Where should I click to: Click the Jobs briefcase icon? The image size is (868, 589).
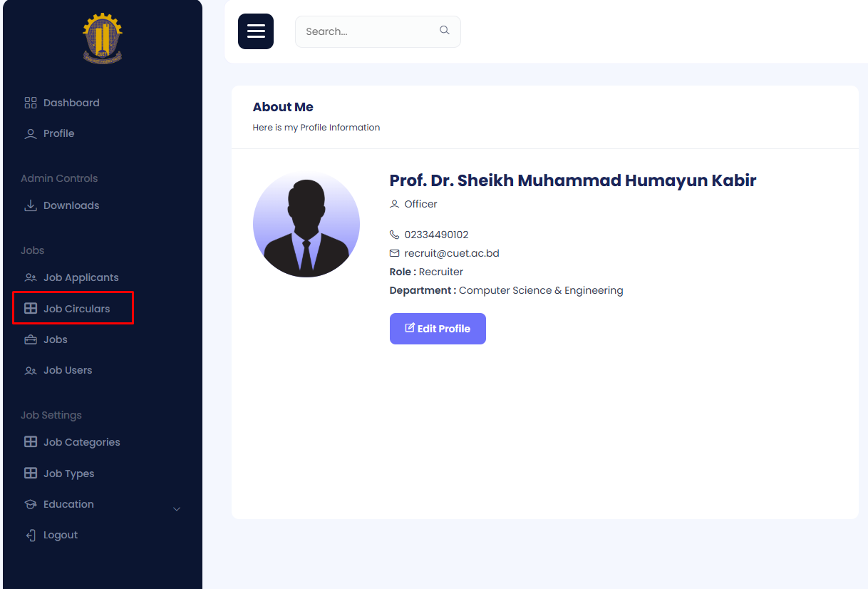(x=31, y=339)
